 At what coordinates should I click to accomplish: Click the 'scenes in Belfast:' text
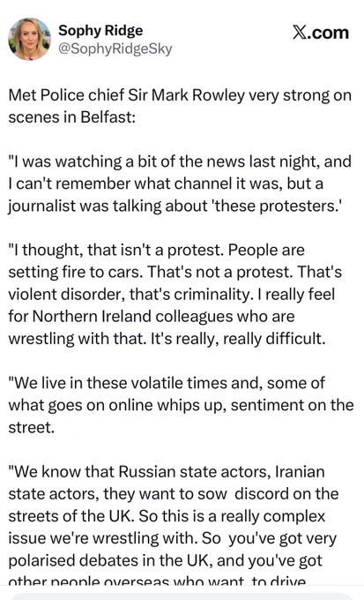72,117
